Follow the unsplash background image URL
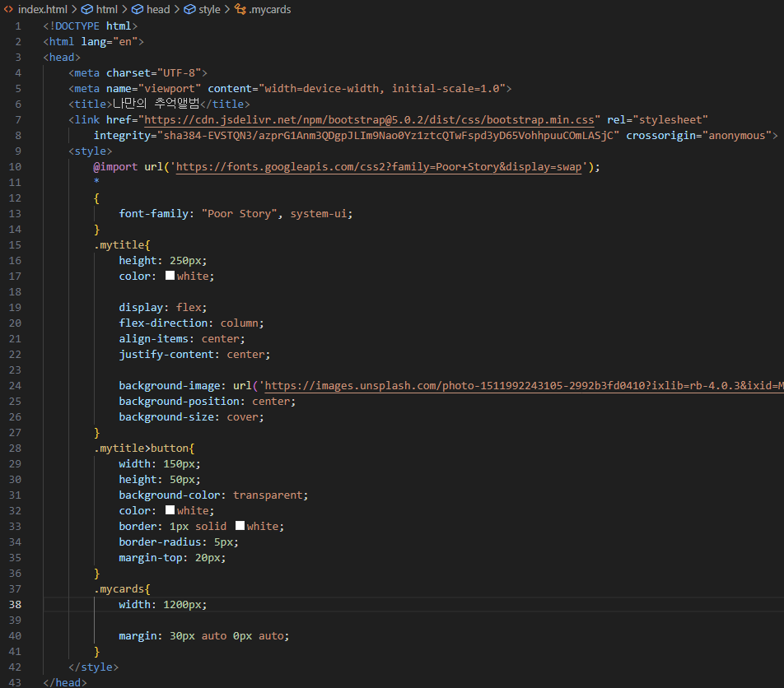 (524, 386)
